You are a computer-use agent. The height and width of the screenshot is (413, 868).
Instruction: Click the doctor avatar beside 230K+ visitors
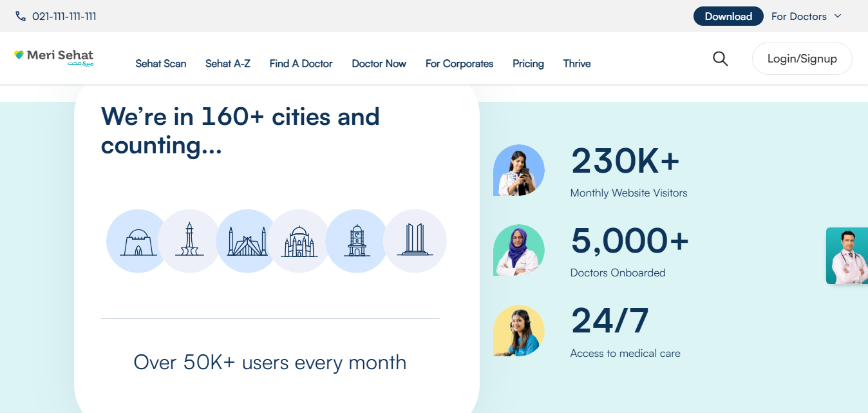pos(519,170)
